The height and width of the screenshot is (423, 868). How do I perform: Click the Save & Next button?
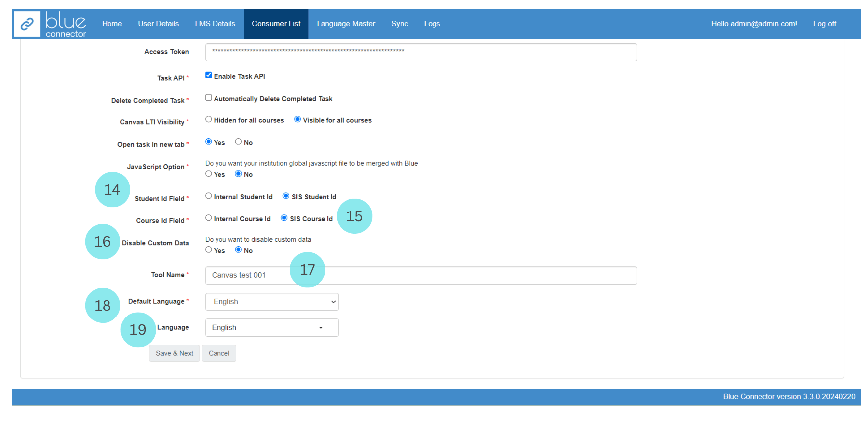click(x=174, y=353)
